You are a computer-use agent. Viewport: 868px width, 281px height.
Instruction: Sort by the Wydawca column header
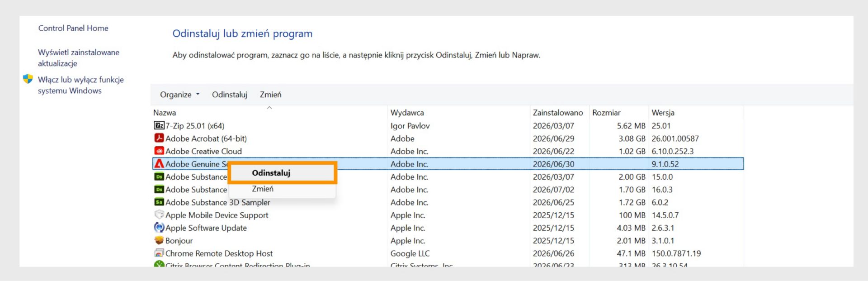coord(407,113)
